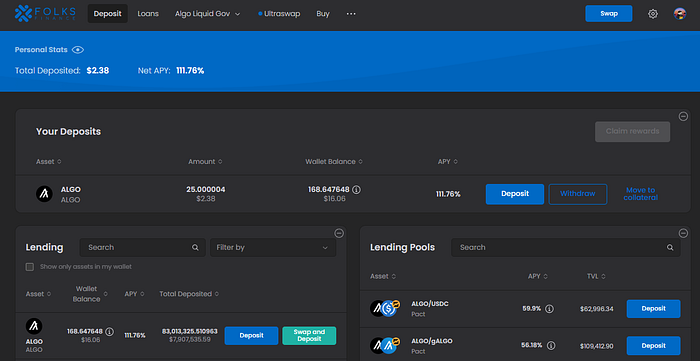Screen dimensions: 700x361
Task: Click the Withdraw button for ALGO
Action: coord(578,194)
